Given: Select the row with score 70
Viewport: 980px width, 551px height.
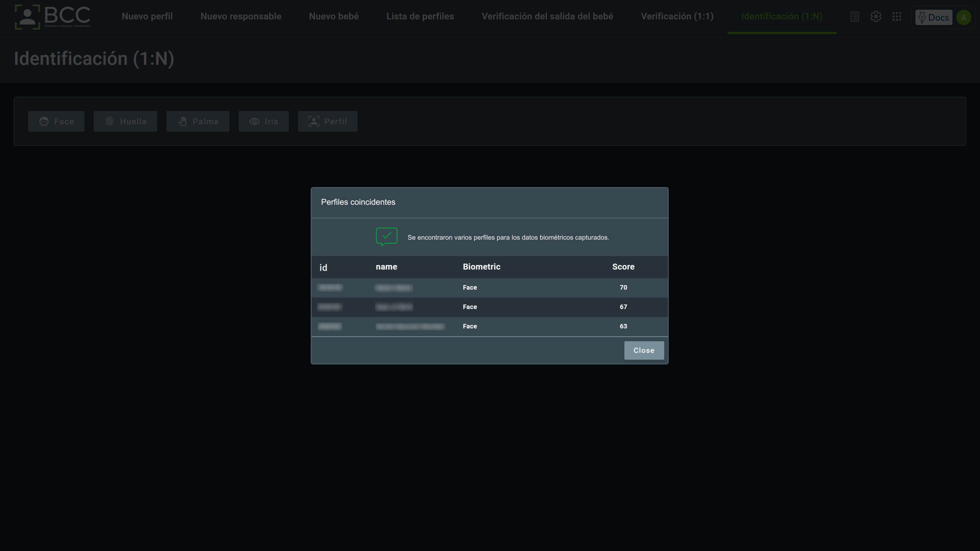Looking at the screenshot, I should pyautogui.click(x=490, y=288).
